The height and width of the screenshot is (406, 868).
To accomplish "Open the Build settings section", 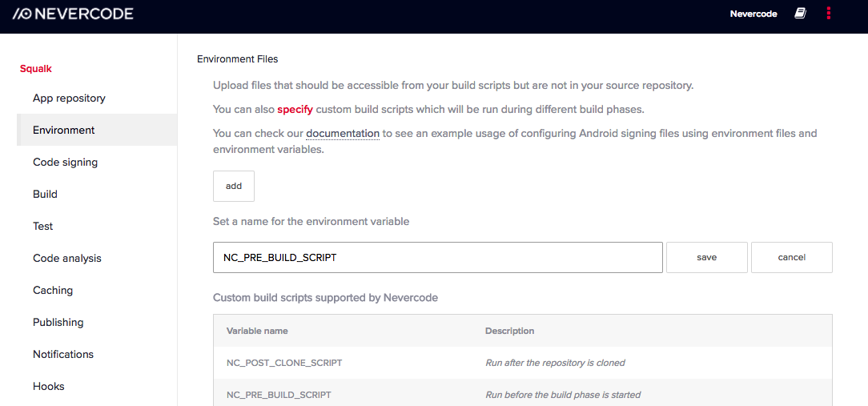I will tap(46, 195).
